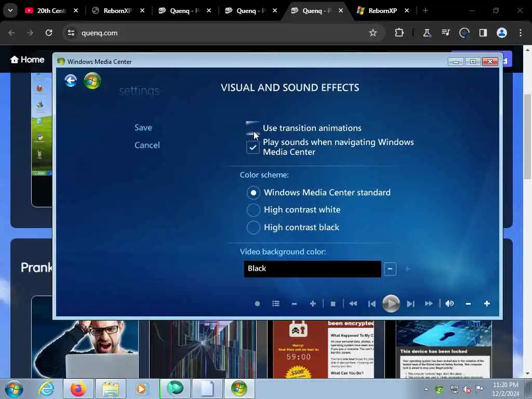The width and height of the screenshot is (532, 399).
Task: Mute audio with the speaker icon
Action: pos(449,303)
